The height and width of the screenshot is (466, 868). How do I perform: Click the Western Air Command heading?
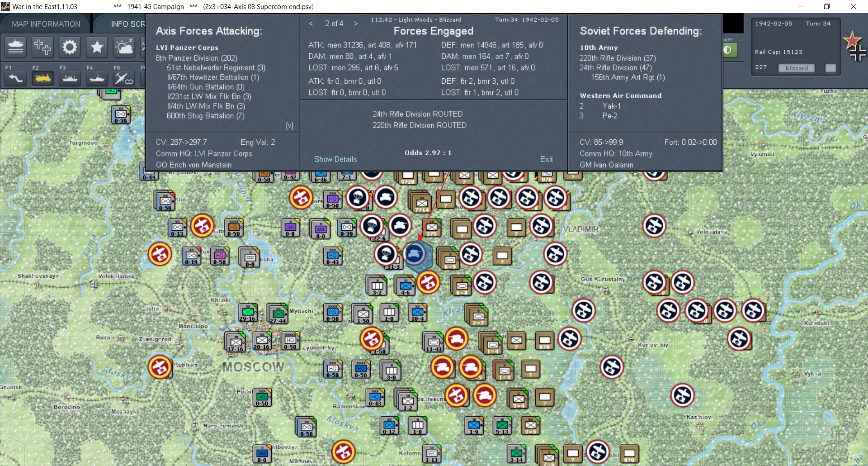tap(621, 96)
